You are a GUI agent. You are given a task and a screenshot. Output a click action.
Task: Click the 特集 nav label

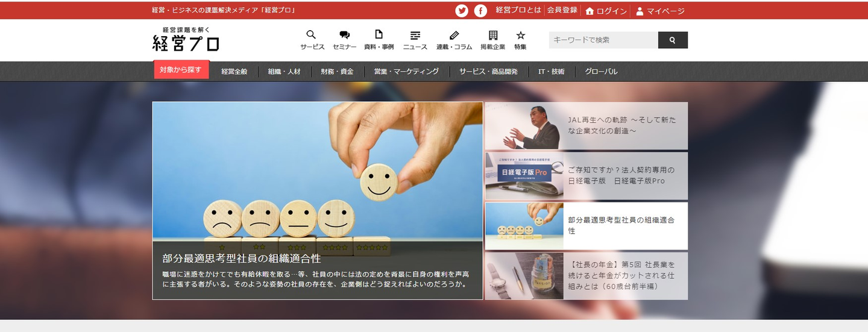click(x=520, y=47)
